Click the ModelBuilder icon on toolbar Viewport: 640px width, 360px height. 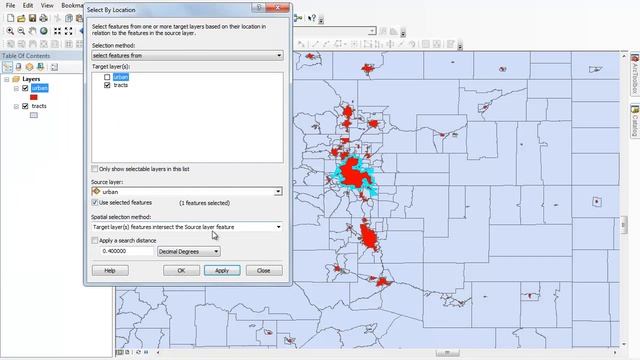click(298, 18)
